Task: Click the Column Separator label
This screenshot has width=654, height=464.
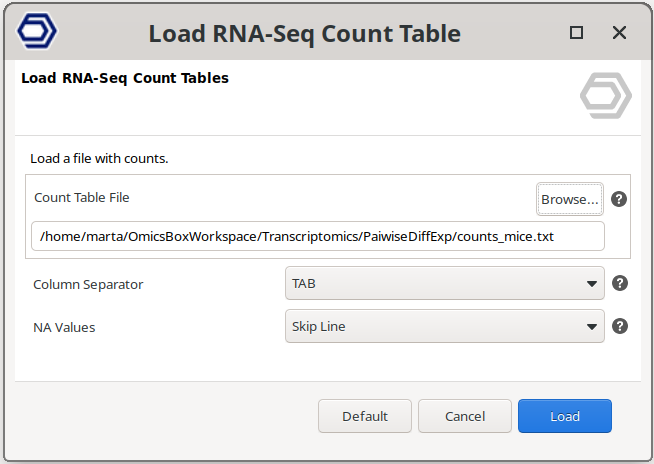Action: (88, 284)
